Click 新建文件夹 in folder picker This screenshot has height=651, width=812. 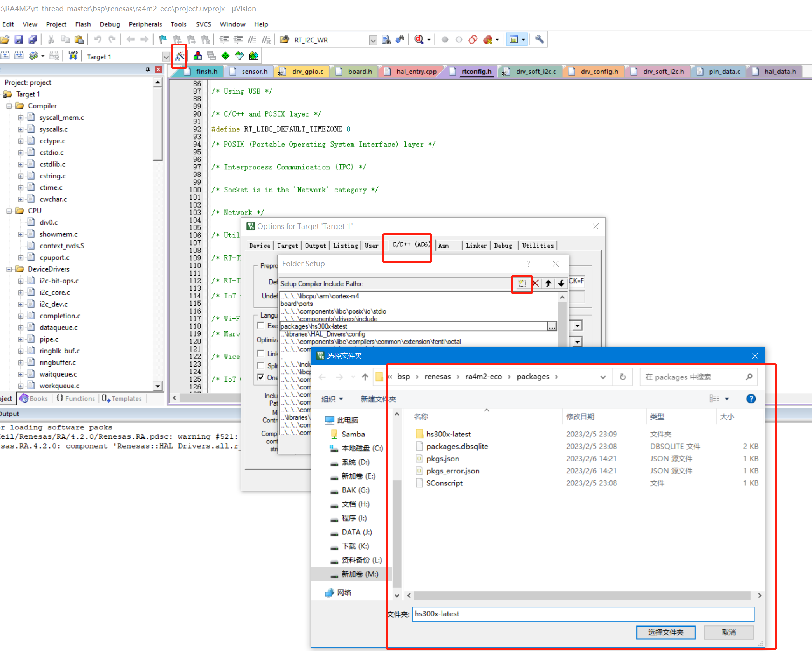tap(378, 399)
